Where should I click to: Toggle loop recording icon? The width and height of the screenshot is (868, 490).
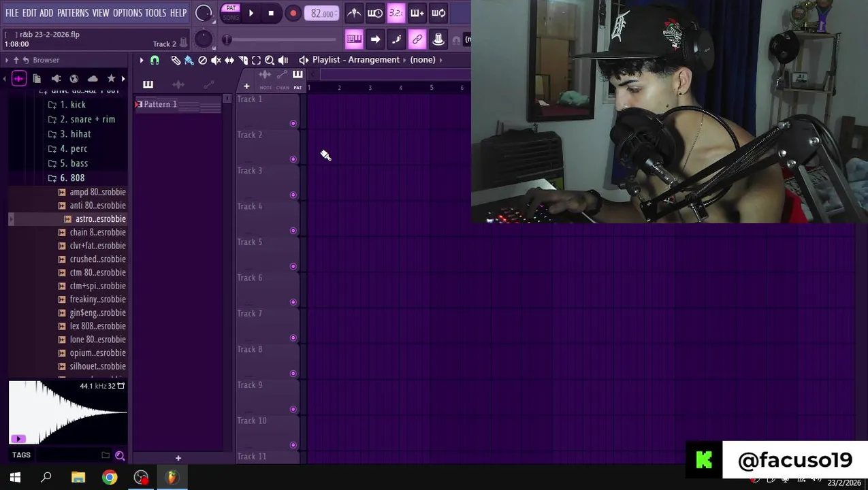point(438,13)
